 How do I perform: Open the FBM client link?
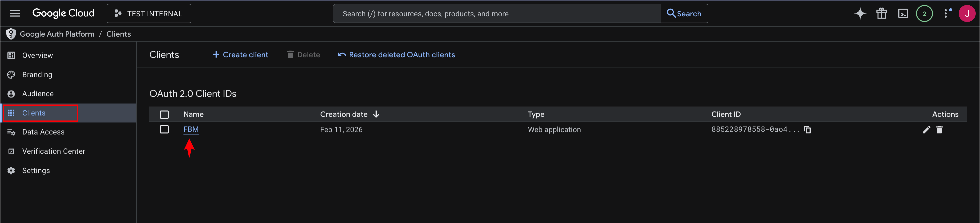coord(191,129)
